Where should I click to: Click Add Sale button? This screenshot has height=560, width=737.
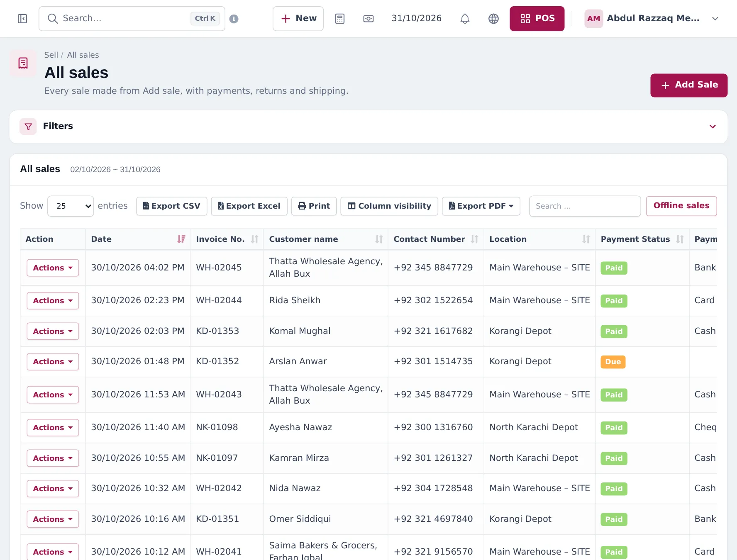tap(689, 85)
